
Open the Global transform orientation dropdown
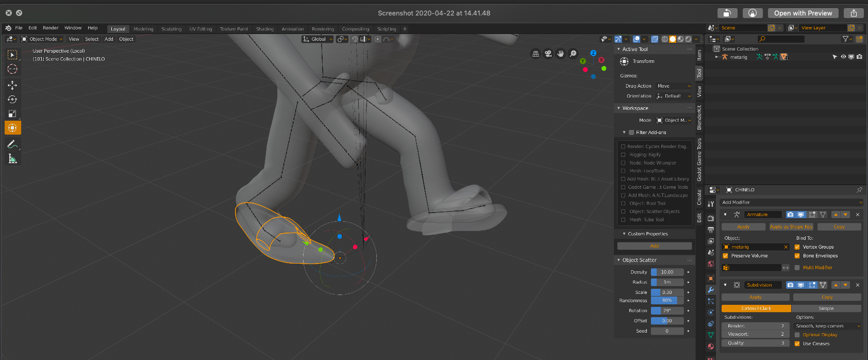pyautogui.click(x=318, y=39)
